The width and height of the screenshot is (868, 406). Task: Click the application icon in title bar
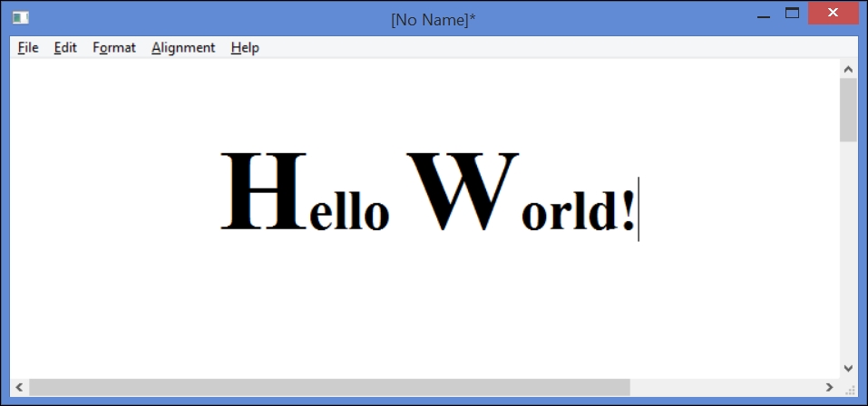(x=21, y=18)
